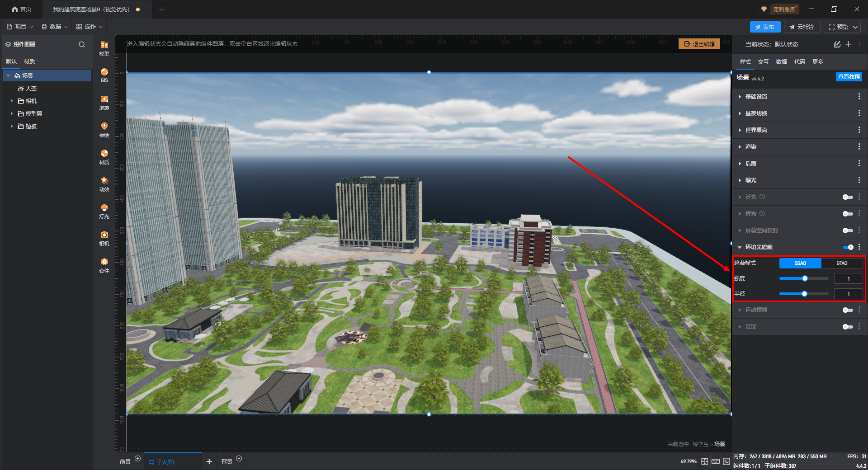This screenshot has width=868, height=470.
Task: Open the more options menu for 曝光
Action: pyautogui.click(x=859, y=180)
